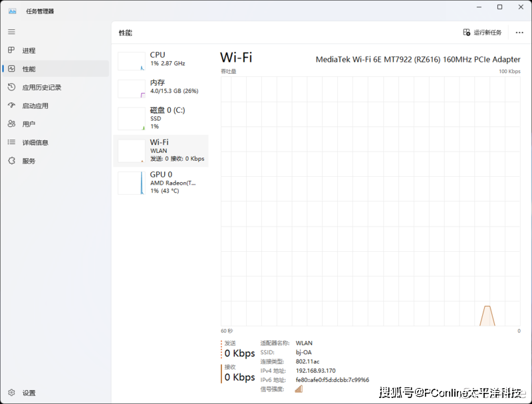
Task: Select the 性能 (Performance) sidebar icon
Action: click(11, 69)
